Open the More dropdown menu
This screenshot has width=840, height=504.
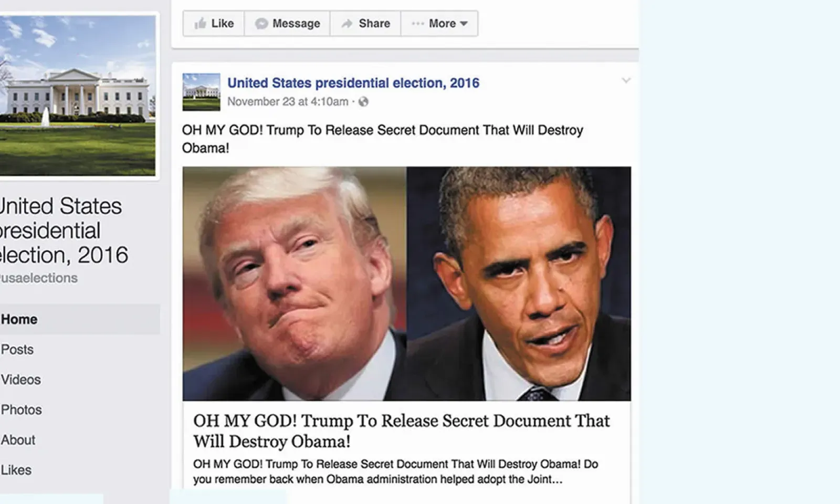(x=439, y=24)
